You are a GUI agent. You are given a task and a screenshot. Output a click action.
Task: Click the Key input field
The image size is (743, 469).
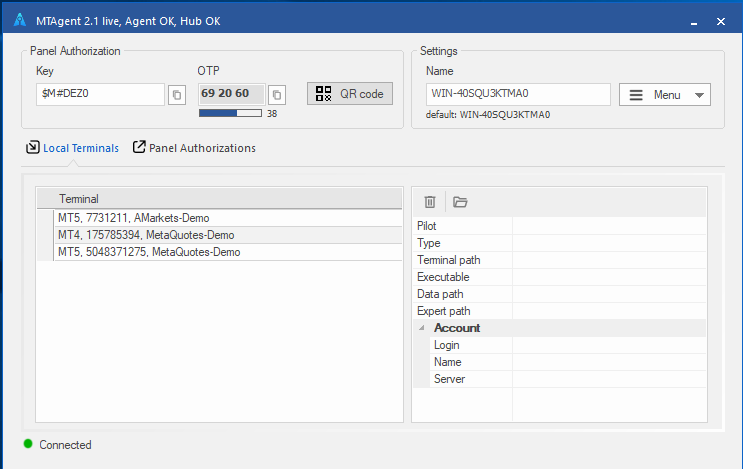[x=100, y=94]
